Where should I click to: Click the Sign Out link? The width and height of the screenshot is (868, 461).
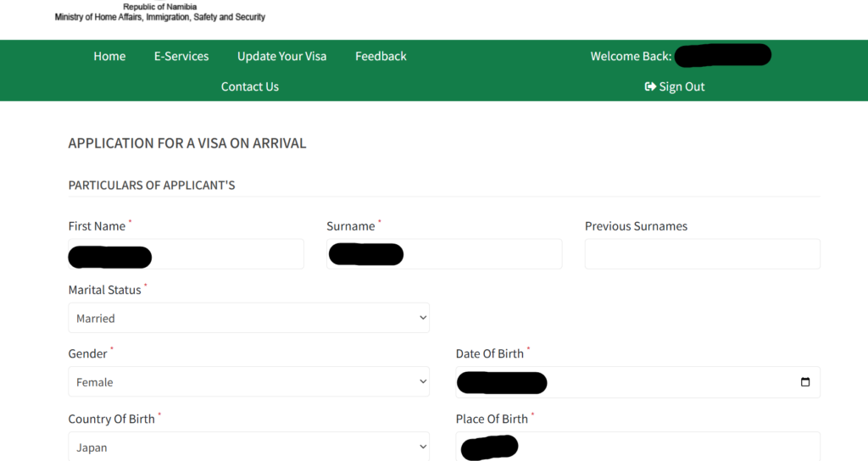click(x=682, y=86)
